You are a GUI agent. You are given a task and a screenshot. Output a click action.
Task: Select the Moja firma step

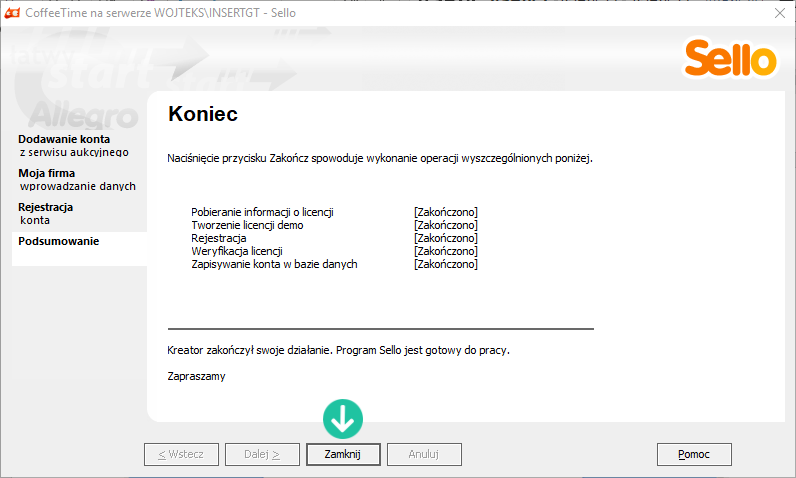(77, 180)
